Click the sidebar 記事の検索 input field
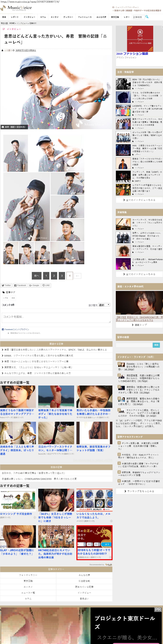The image size is (163, 644). pyautogui.click(x=134, y=345)
